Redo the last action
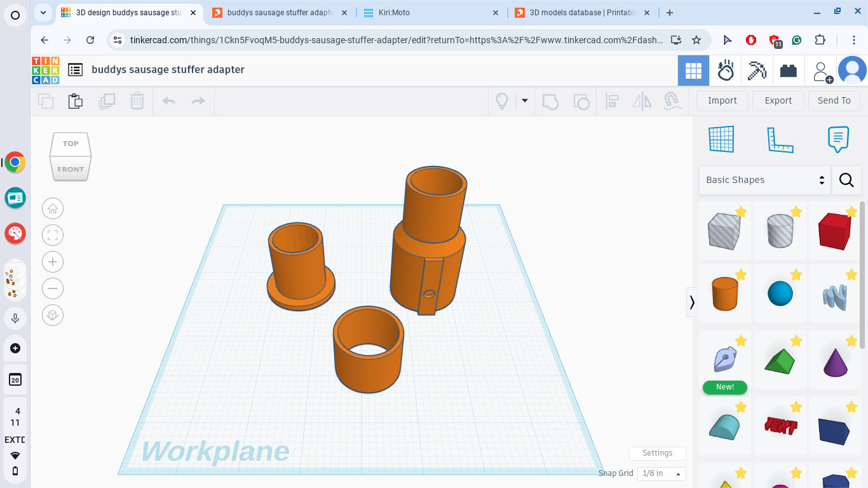This screenshot has width=868, height=488. 199,101
